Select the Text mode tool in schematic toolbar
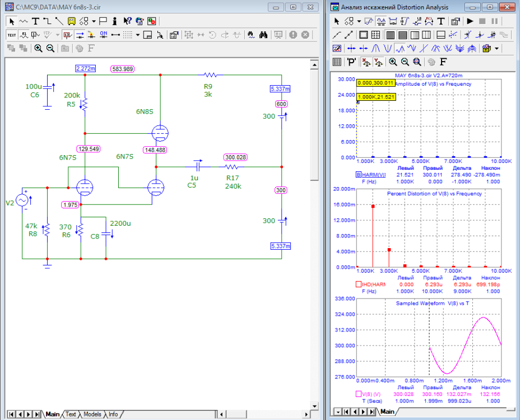Screen dimensions: 520x420 click(35, 21)
